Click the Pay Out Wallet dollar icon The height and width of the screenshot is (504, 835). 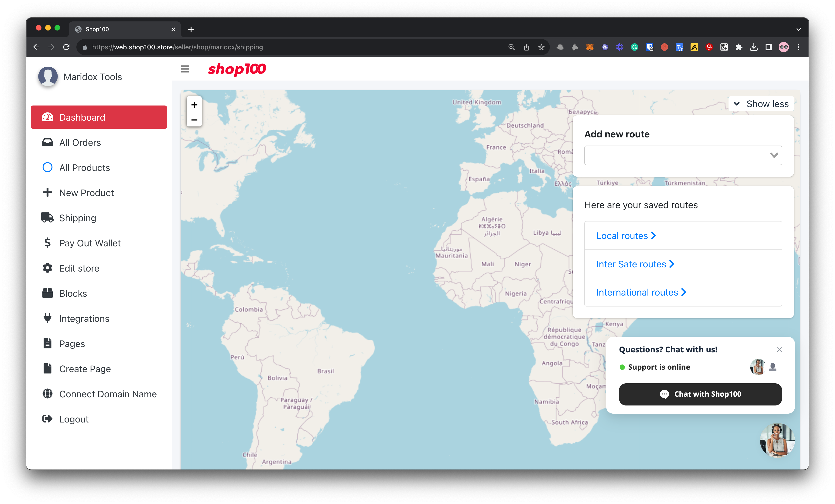point(48,242)
